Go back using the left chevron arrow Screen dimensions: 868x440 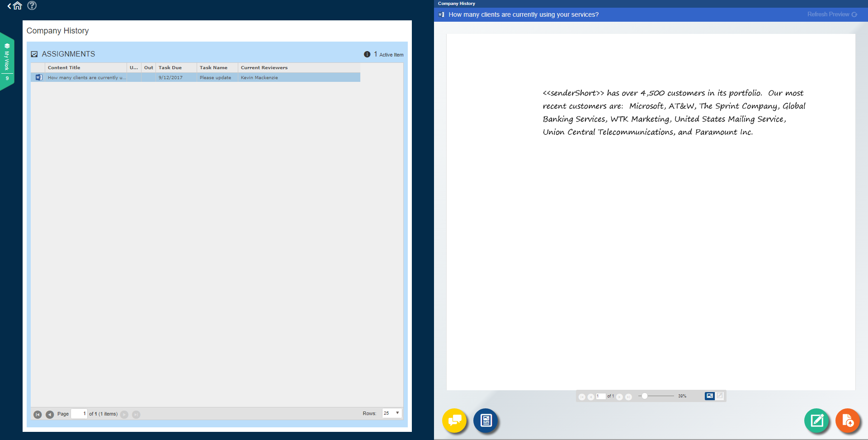point(9,6)
